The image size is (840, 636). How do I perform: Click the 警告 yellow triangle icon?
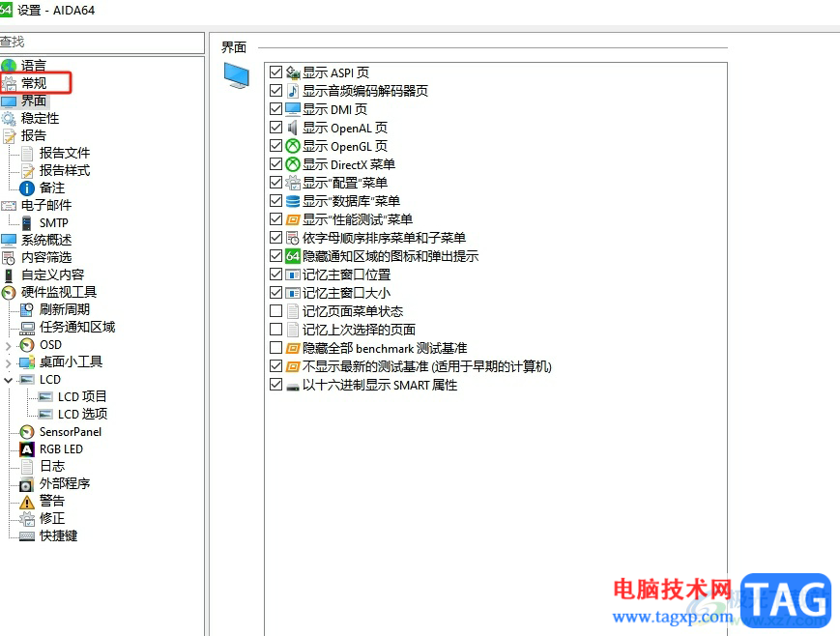(x=27, y=502)
